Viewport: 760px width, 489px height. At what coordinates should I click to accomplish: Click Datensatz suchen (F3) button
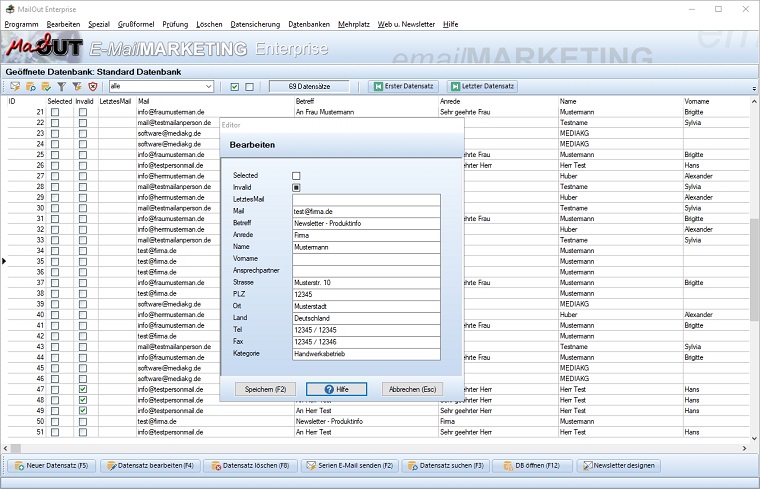tap(446, 466)
